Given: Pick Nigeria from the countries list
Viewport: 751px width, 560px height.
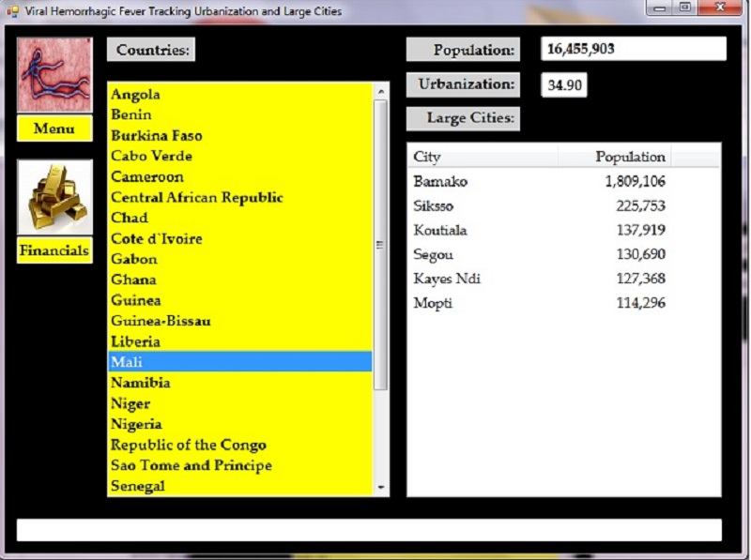Looking at the screenshot, I should coord(136,424).
